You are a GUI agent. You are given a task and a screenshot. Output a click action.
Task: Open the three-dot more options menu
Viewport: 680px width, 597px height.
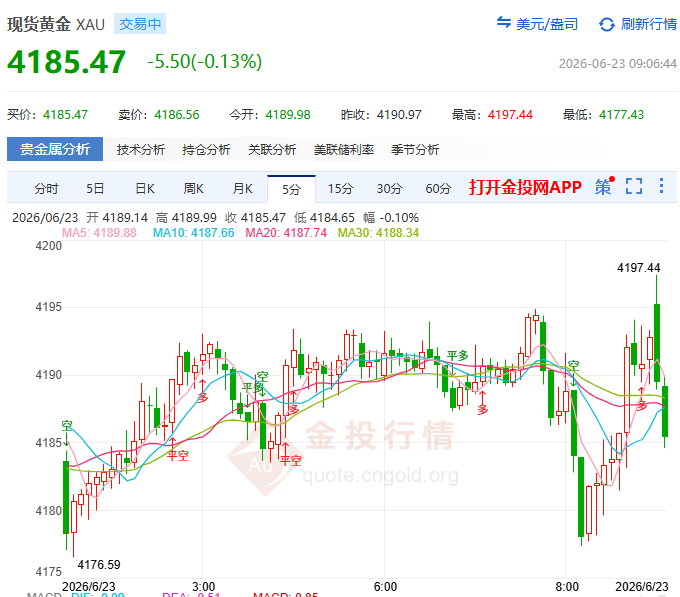tap(661, 186)
